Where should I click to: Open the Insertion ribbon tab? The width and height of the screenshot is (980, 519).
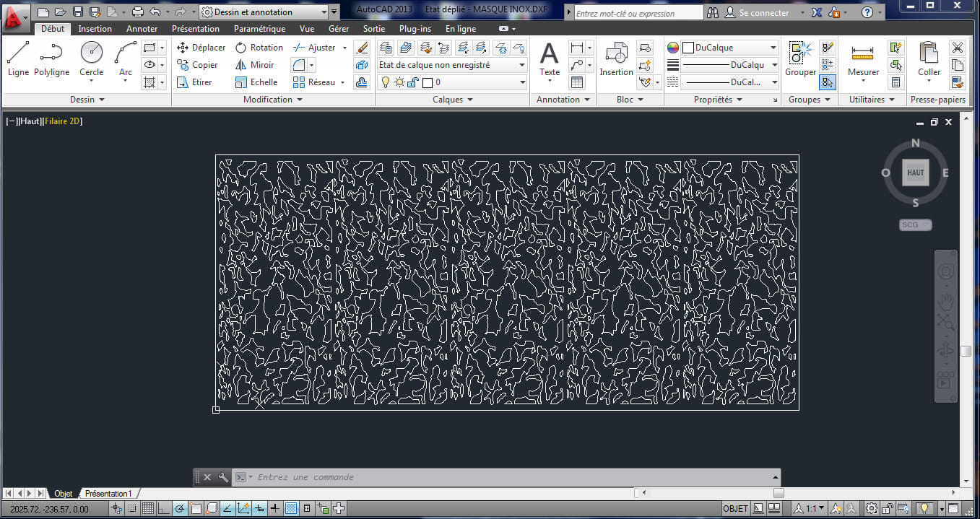[x=95, y=29]
